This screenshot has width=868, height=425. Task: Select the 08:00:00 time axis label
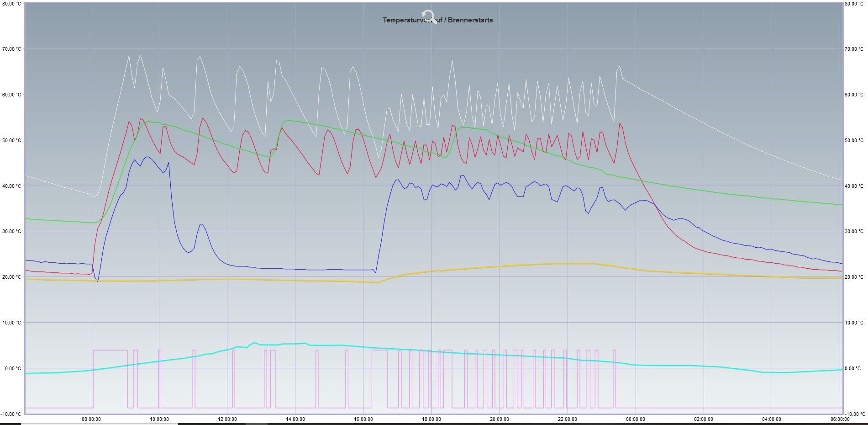point(91,419)
